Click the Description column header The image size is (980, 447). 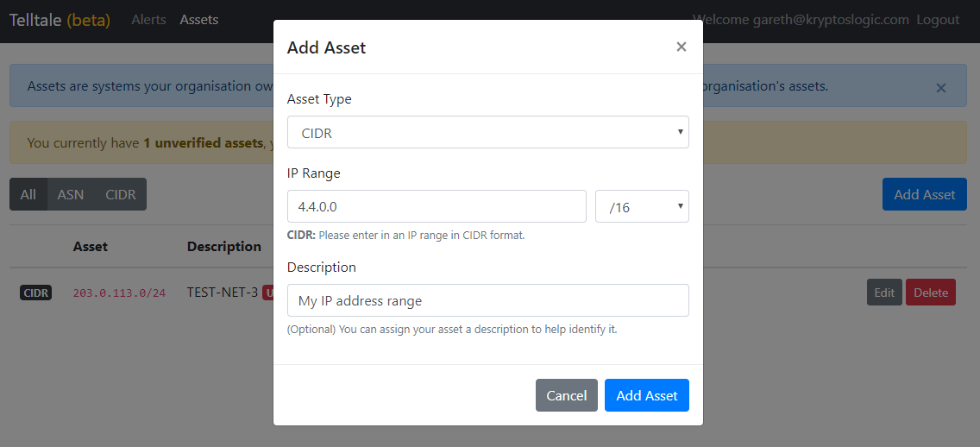click(223, 246)
